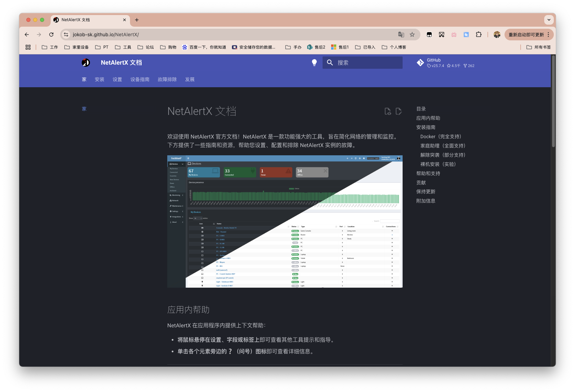The height and width of the screenshot is (392, 575).
Task: Open the translate page icon in address bar
Action: [x=401, y=35]
